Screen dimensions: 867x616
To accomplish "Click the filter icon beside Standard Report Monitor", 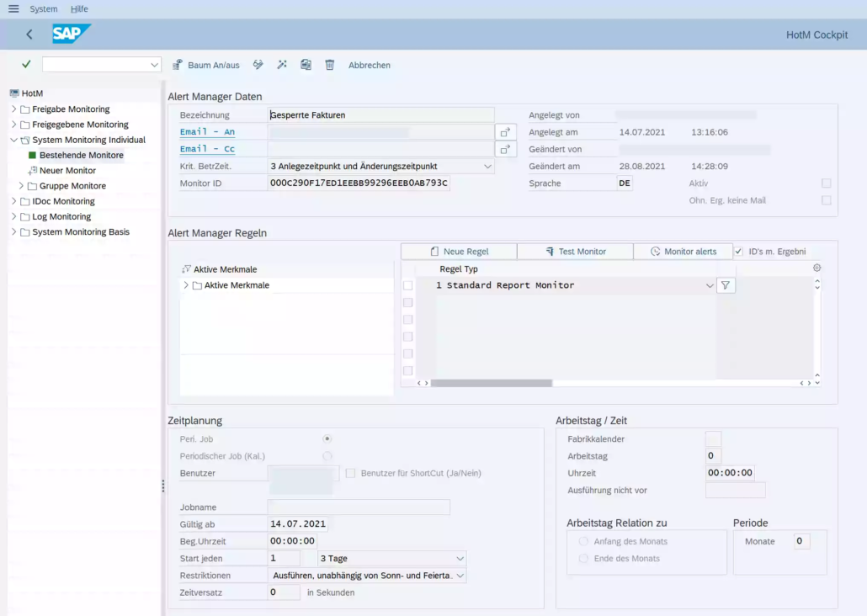I will click(724, 284).
